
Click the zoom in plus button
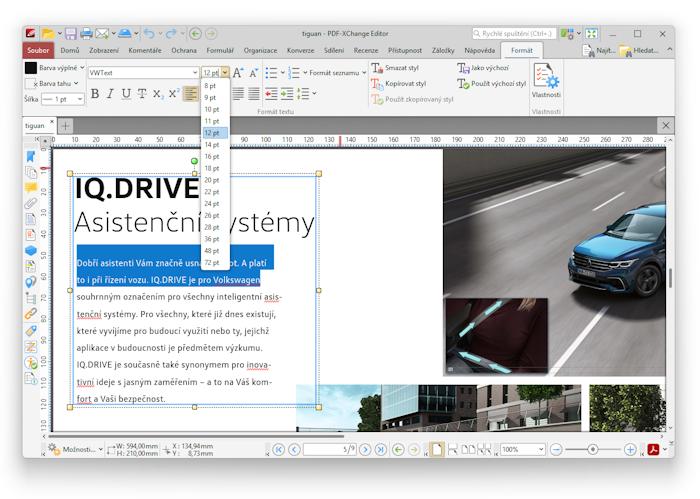coord(630,449)
